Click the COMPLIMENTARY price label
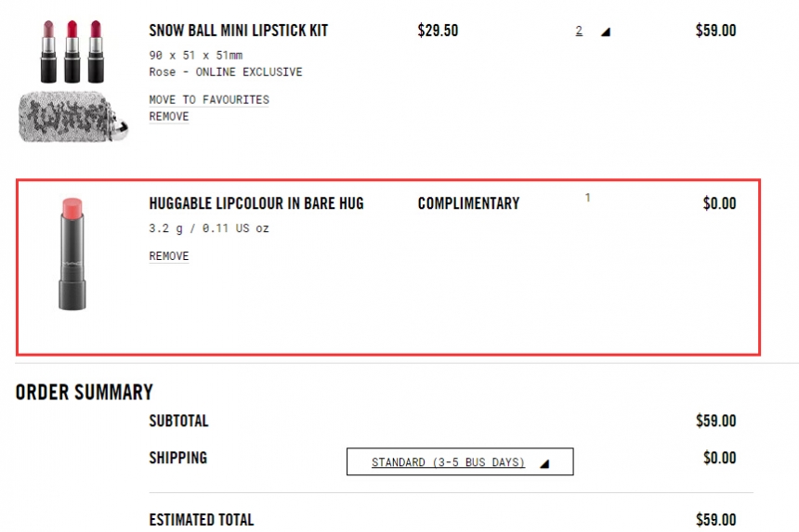Image resolution: width=799 pixels, height=532 pixels. point(468,203)
